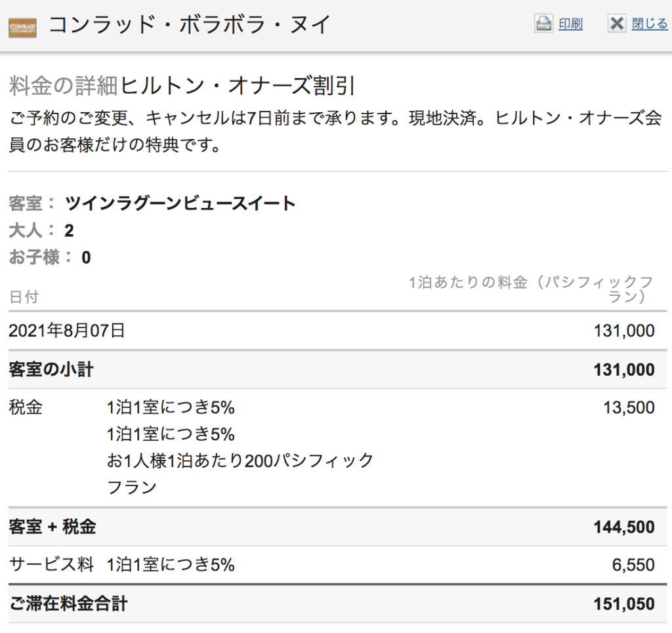Screen dimensions: 672x633
Task: Click the 日付 column header
Action: (x=24, y=296)
